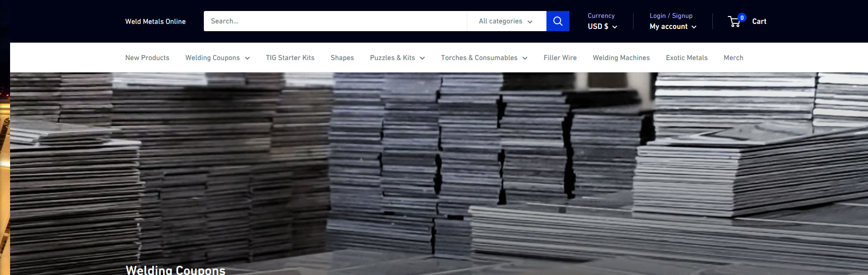The image size is (868, 275).
Task: Open TIG Starter Kits page
Action: [x=290, y=58]
